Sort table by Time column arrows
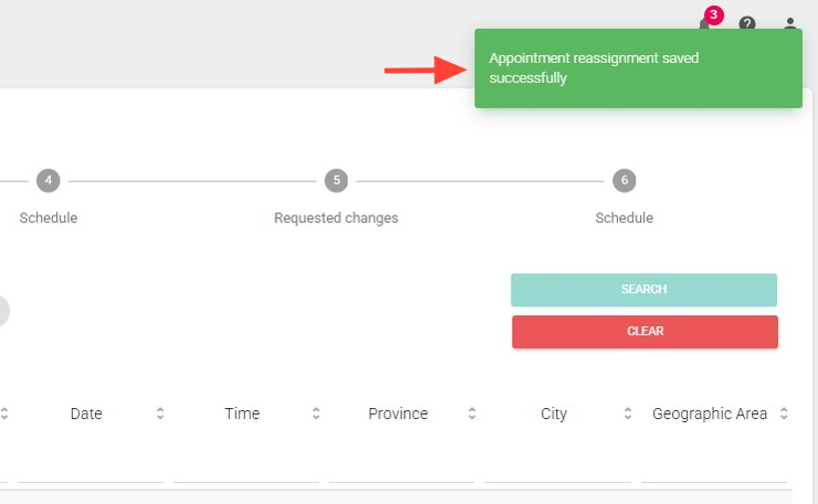 pyautogui.click(x=316, y=413)
